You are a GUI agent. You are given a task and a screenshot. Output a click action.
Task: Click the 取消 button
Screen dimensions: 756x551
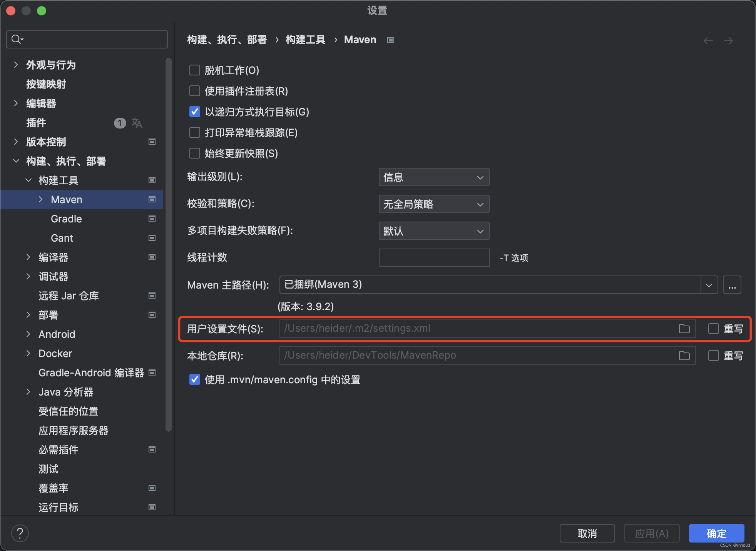pos(587,533)
